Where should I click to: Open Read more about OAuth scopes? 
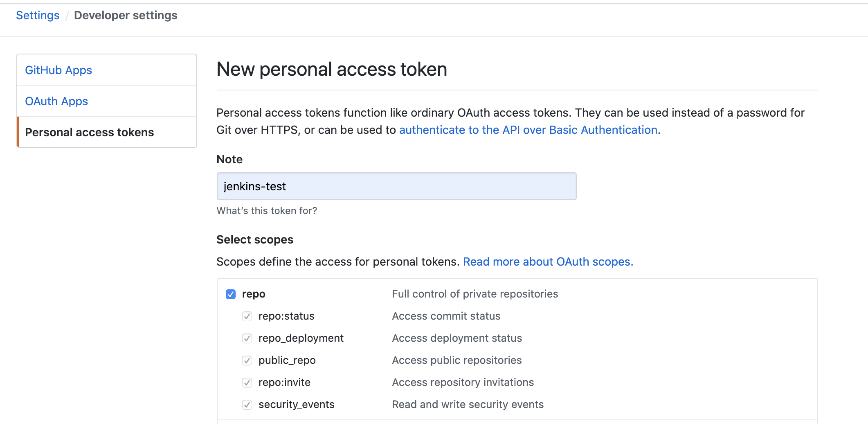[x=548, y=262]
